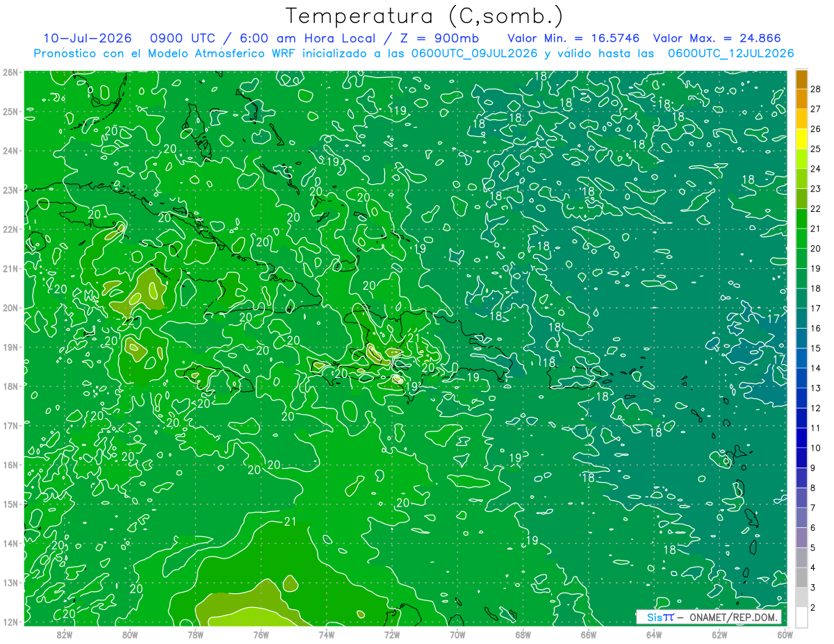Click the legend scale label 8

point(814,488)
